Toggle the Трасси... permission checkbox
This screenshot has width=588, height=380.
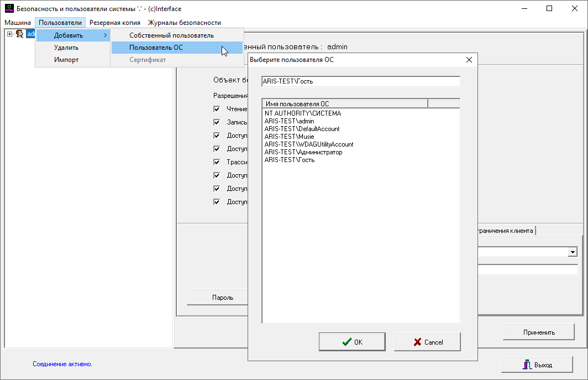point(217,162)
